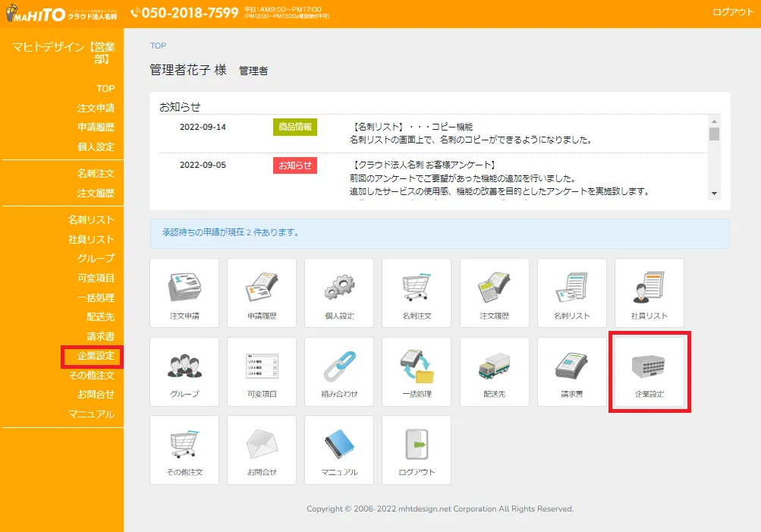Open 個人設定 personal settings via its gear icon

tap(338, 293)
